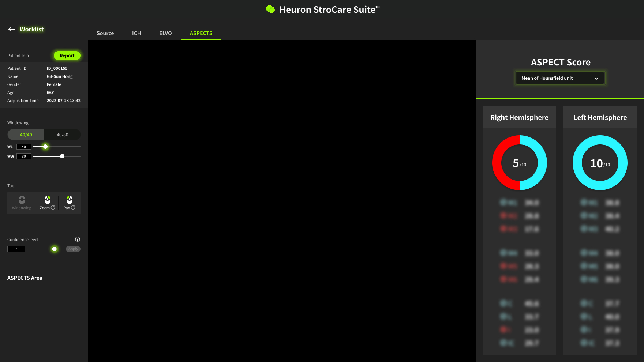
Task: Click the green Report button
Action: pos(67,56)
